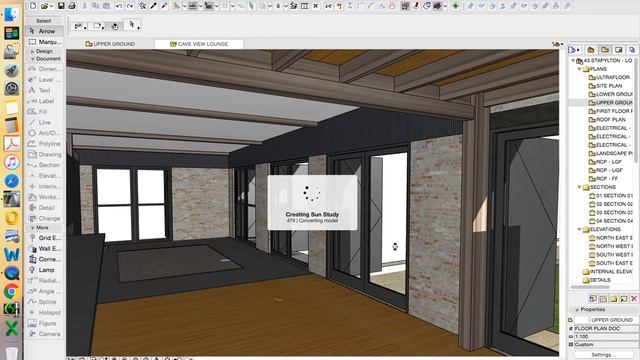
Task: Select the Arrow tool in toolbox
Action: (44, 31)
